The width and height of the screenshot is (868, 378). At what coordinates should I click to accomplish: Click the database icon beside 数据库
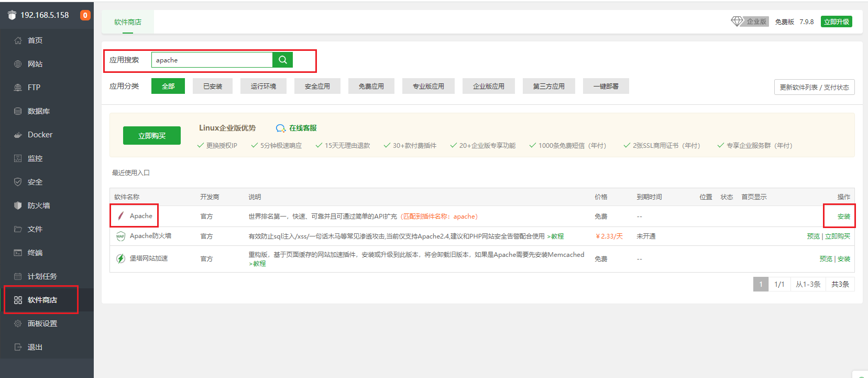pos(18,111)
